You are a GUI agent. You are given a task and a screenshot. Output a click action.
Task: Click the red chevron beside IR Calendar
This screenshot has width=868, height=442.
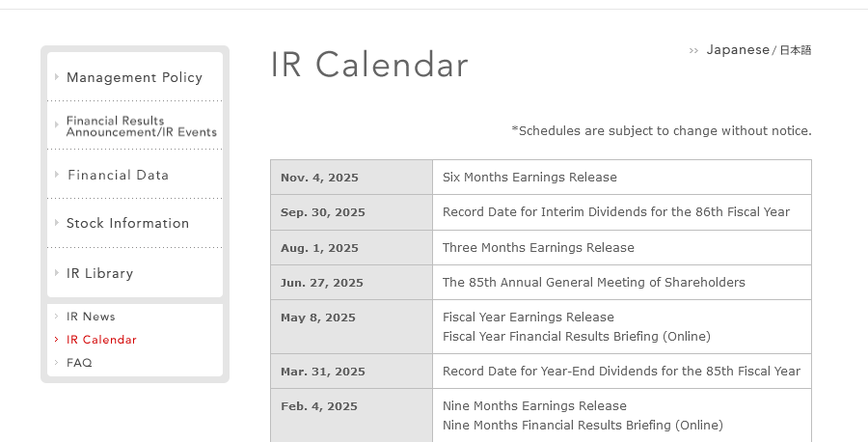(57, 340)
